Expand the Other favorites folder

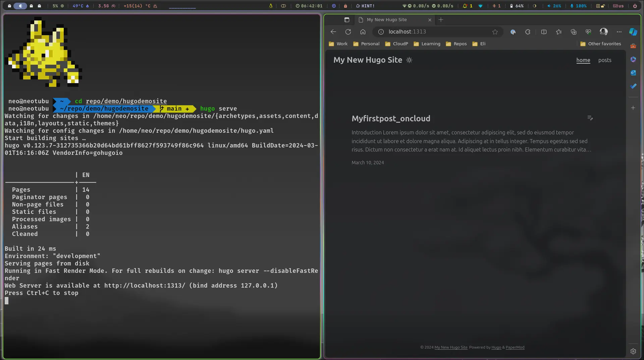(x=601, y=44)
